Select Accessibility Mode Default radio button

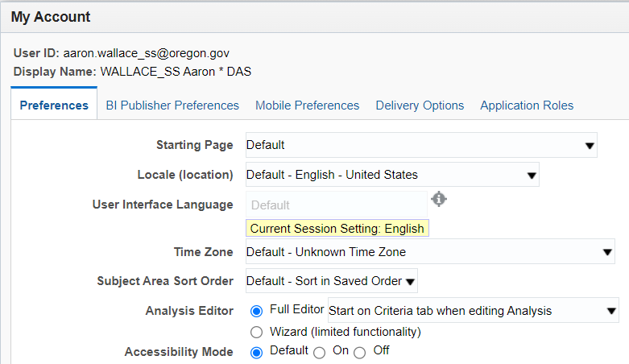click(256, 353)
